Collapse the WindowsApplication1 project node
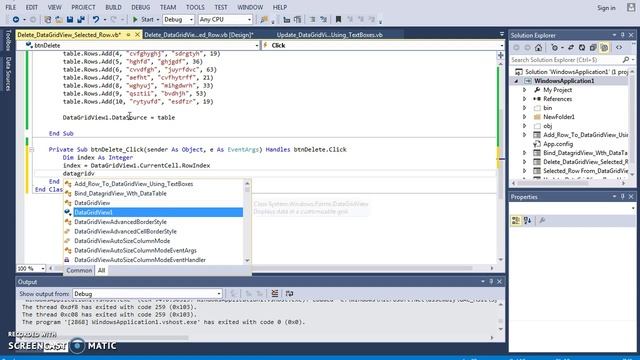Screen dimensions: 640x360 [x=516, y=81]
